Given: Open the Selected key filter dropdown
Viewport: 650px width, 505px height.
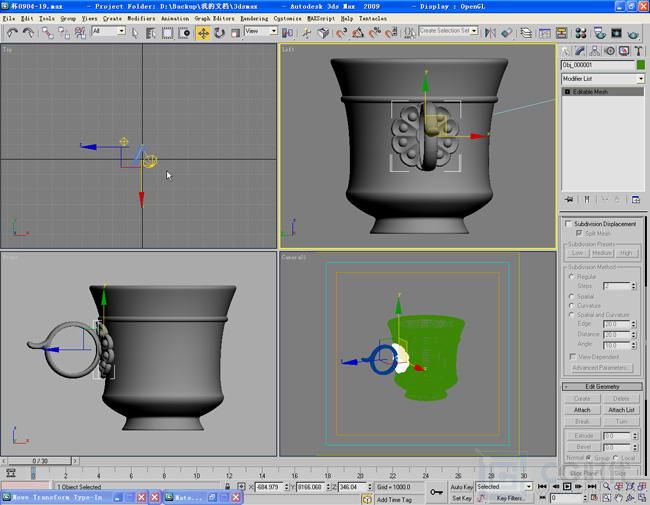Looking at the screenshot, I should click(x=504, y=486).
